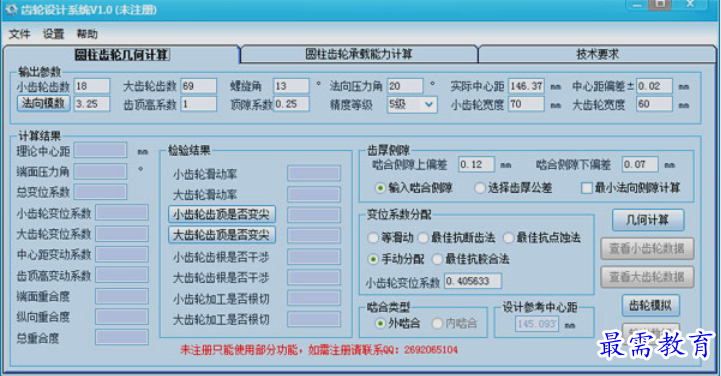Click 查看大齿轮数据 button
Screen dimensions: 721x376
point(647,277)
